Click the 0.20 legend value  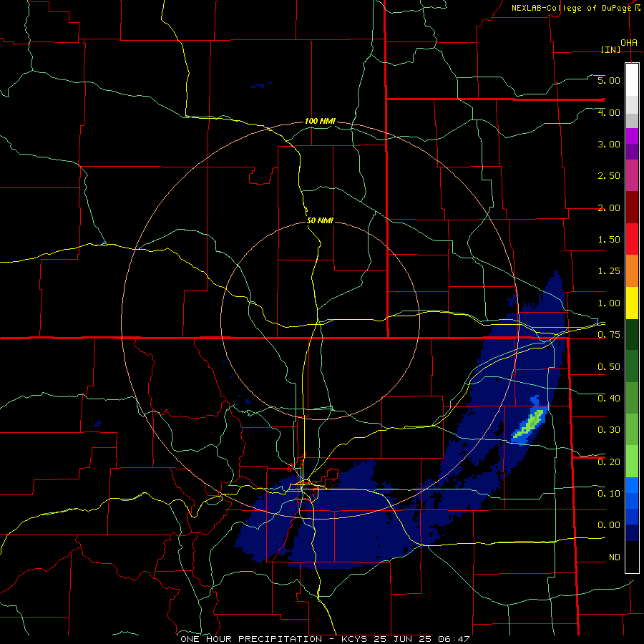(609, 462)
